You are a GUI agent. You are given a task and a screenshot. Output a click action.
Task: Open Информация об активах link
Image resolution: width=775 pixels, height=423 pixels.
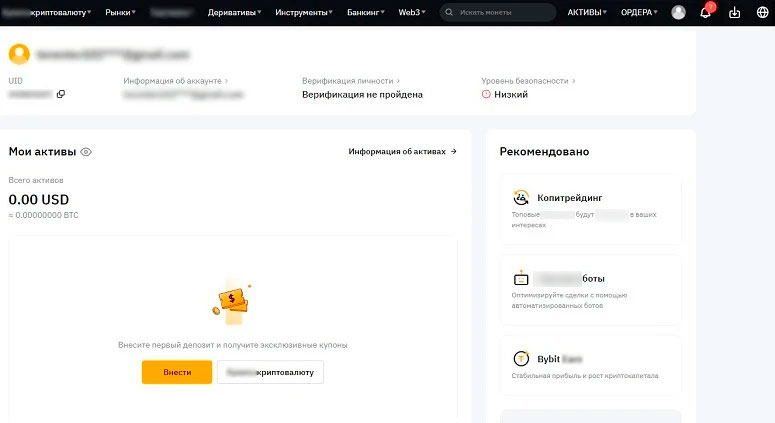click(402, 152)
